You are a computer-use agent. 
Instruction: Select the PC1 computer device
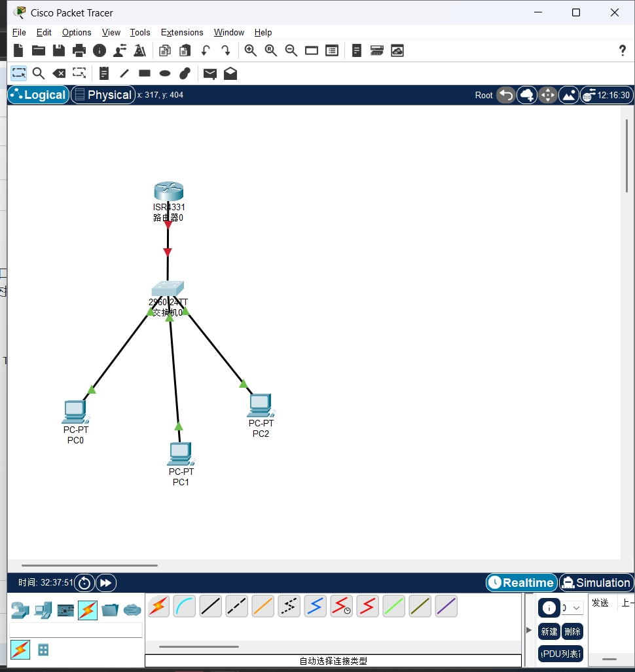tap(181, 454)
